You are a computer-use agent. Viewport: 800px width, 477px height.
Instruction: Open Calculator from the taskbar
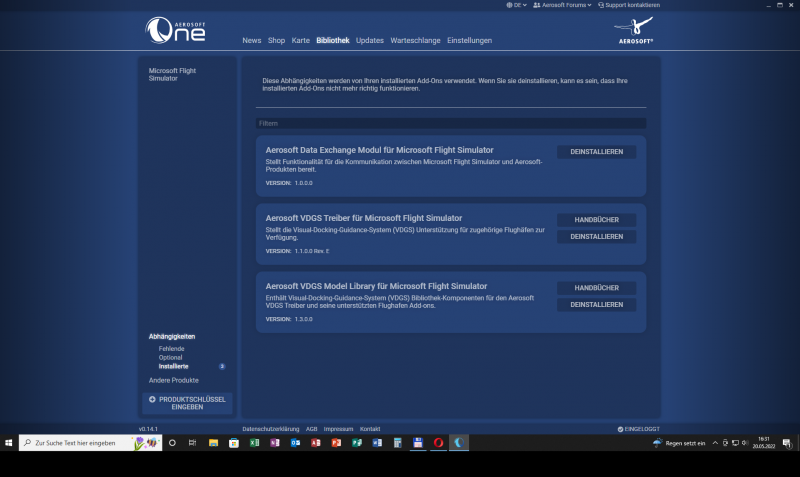point(397,443)
